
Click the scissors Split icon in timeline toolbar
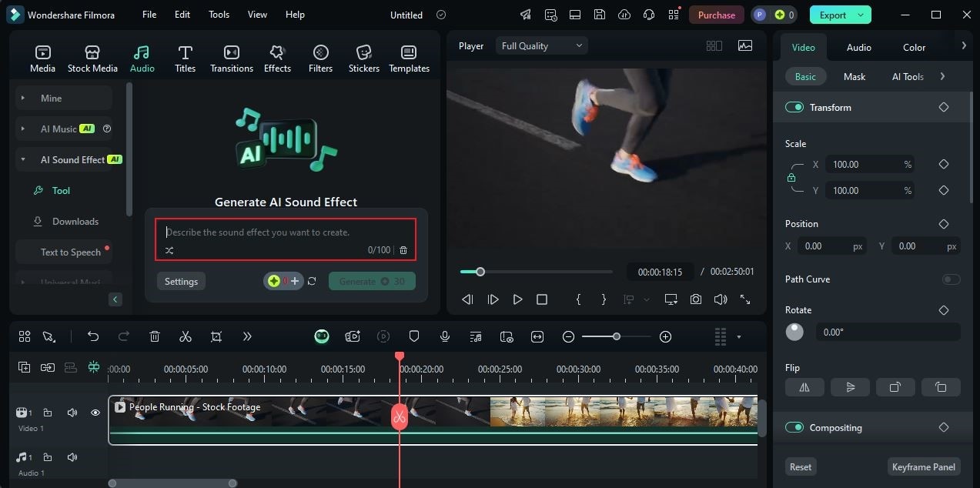coord(185,336)
